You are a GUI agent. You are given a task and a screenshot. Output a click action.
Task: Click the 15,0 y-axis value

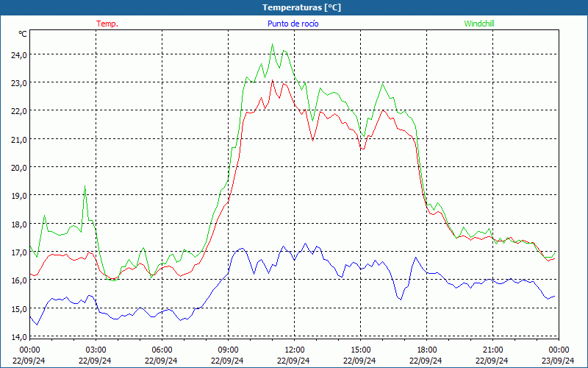tap(19, 308)
